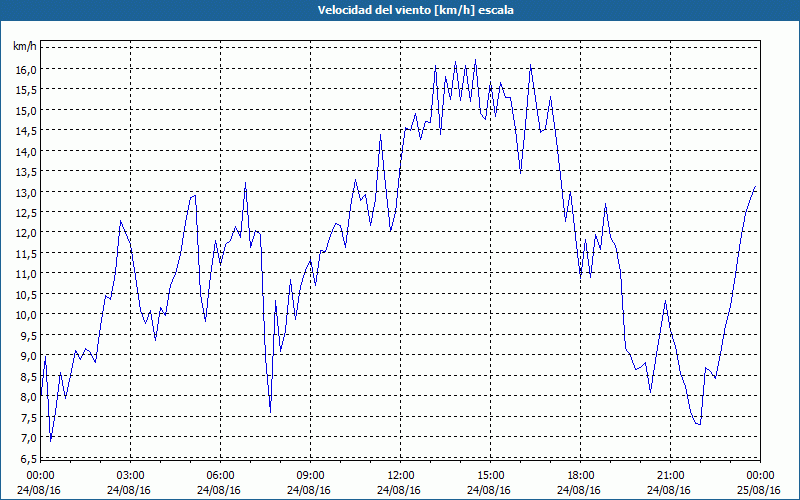Click the 8,0 y-axis value

[x=29, y=397]
